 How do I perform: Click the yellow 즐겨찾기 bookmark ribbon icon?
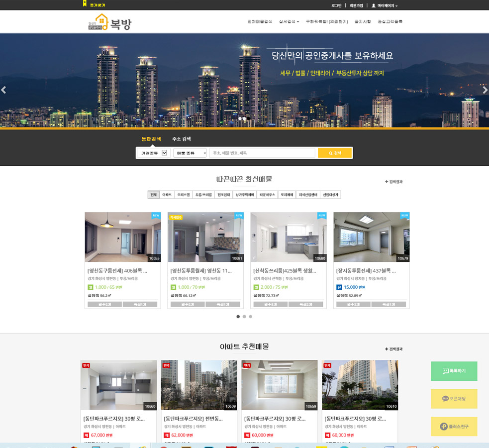(85, 4)
